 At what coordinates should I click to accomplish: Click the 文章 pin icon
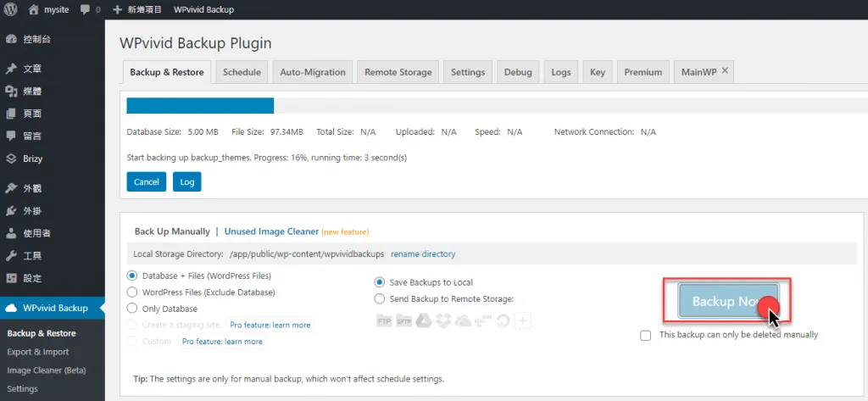coord(11,70)
